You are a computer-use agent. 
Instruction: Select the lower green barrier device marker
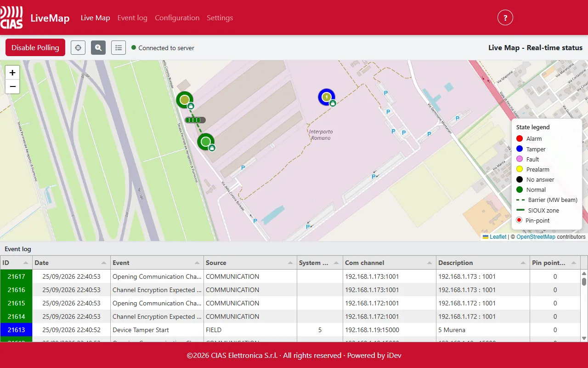point(205,141)
